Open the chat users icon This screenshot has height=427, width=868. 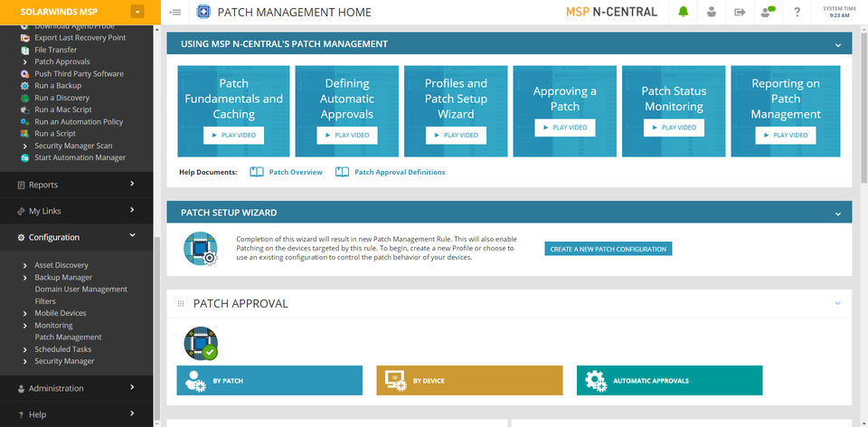tap(768, 12)
